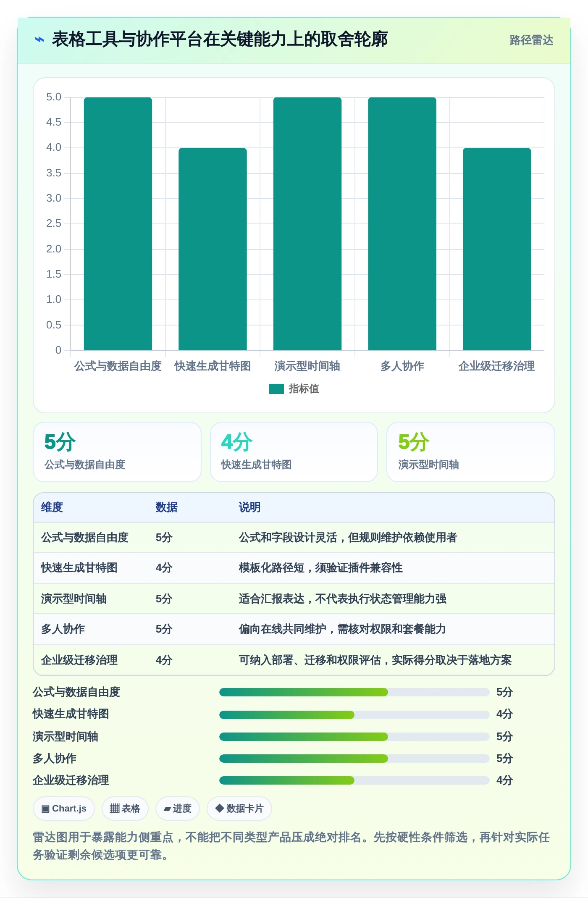Image resolution: width=588 pixels, height=898 pixels.
Task: Click the 指标值 legend label
Action: click(304, 389)
